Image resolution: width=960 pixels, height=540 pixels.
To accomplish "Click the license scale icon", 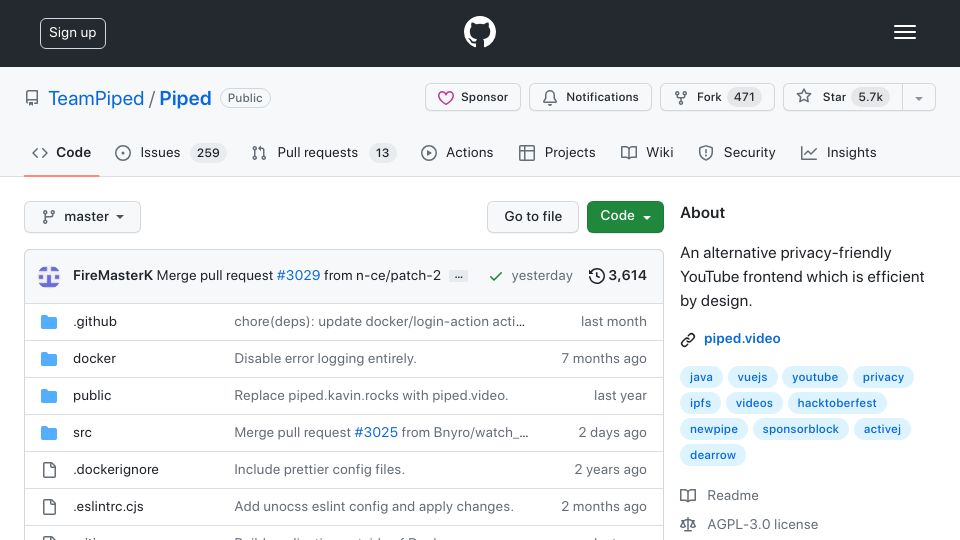I will pos(688,525).
